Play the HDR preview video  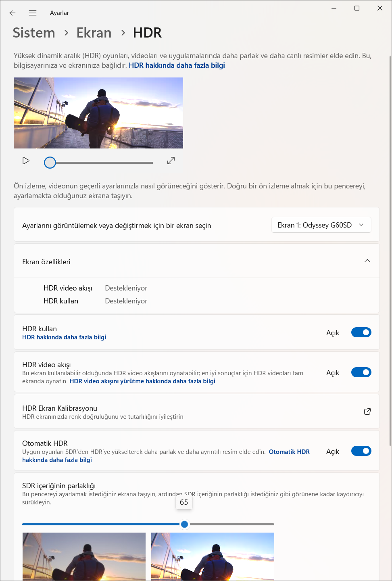coord(26,161)
